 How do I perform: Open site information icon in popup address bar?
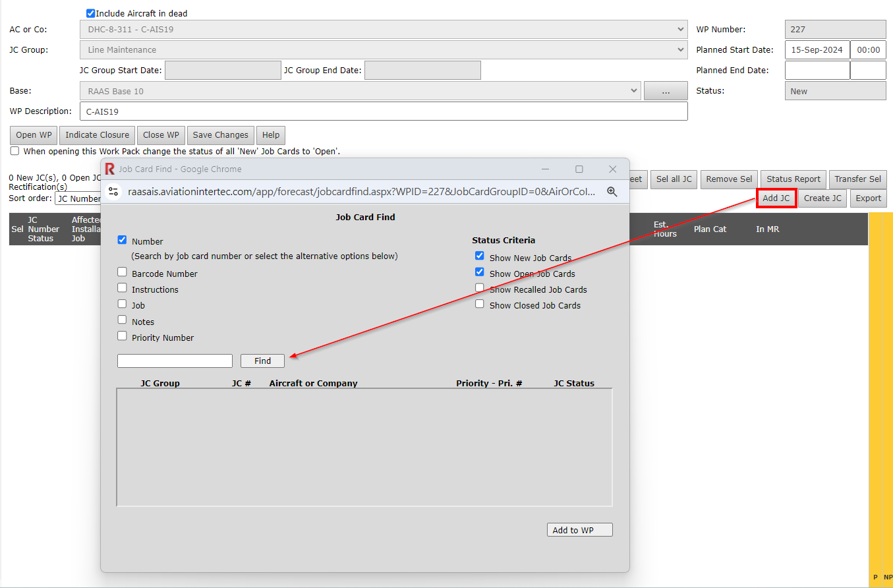pos(113,191)
